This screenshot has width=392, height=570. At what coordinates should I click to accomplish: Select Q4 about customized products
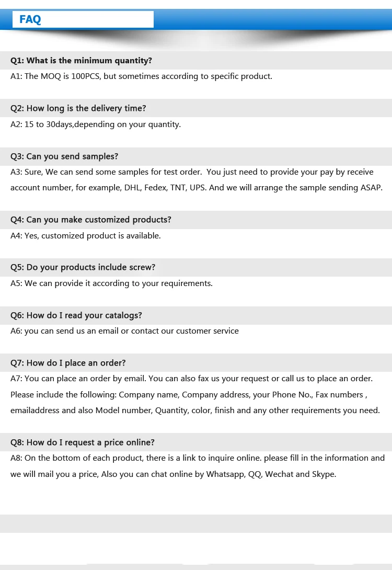click(91, 220)
